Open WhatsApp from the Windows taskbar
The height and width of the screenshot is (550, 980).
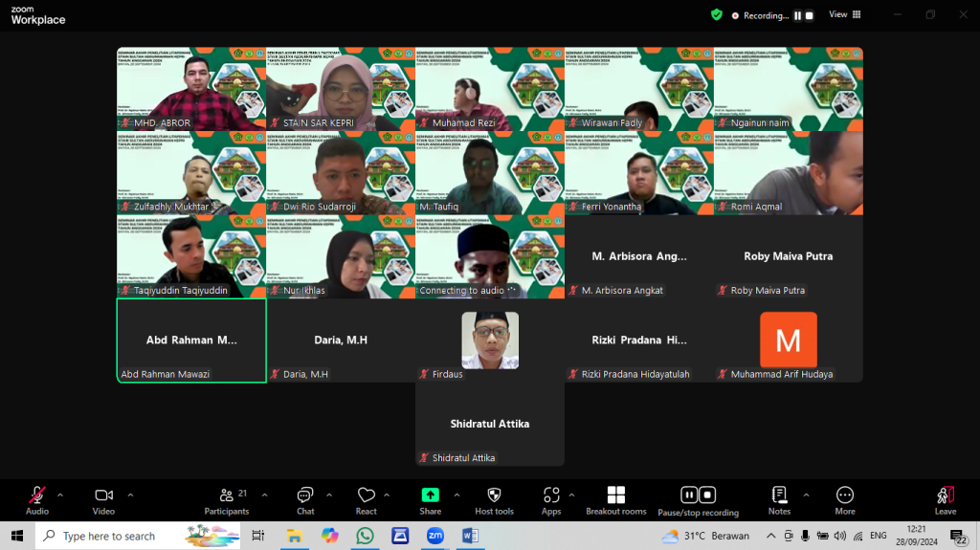pos(365,536)
